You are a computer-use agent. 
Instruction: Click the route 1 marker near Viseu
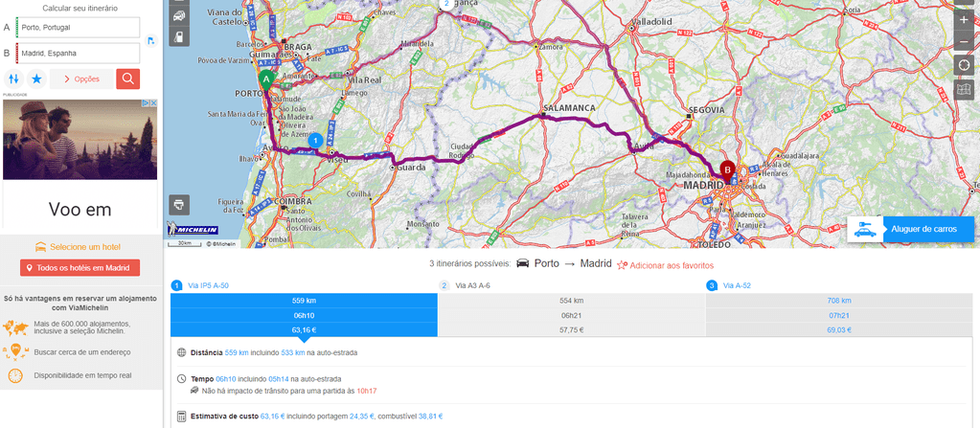pos(316,141)
